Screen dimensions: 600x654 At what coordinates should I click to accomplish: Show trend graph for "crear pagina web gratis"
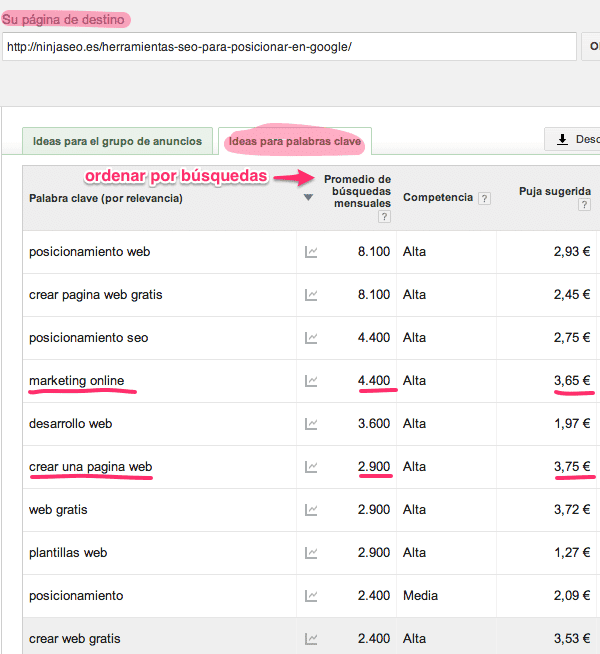point(311,295)
